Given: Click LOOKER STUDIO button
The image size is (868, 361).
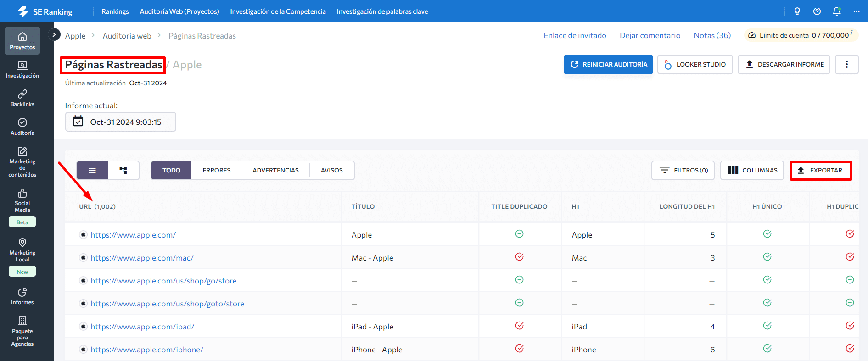Looking at the screenshot, I should pos(695,64).
